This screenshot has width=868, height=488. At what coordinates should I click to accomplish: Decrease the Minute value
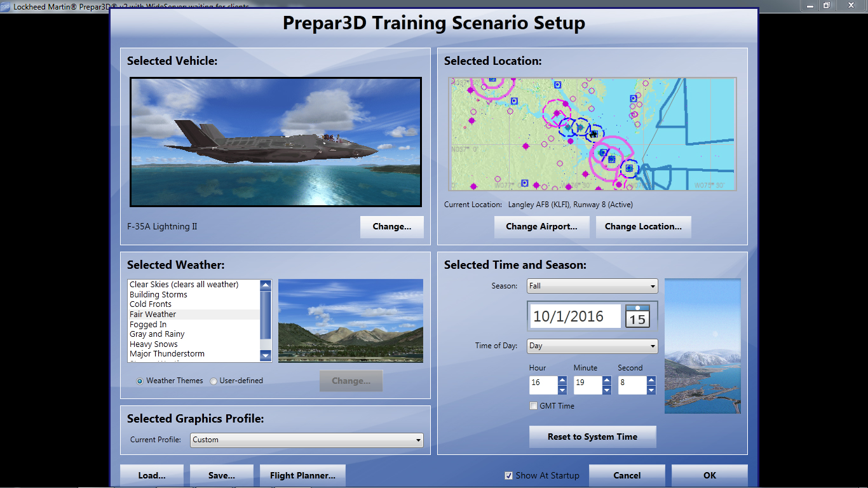[x=607, y=390]
